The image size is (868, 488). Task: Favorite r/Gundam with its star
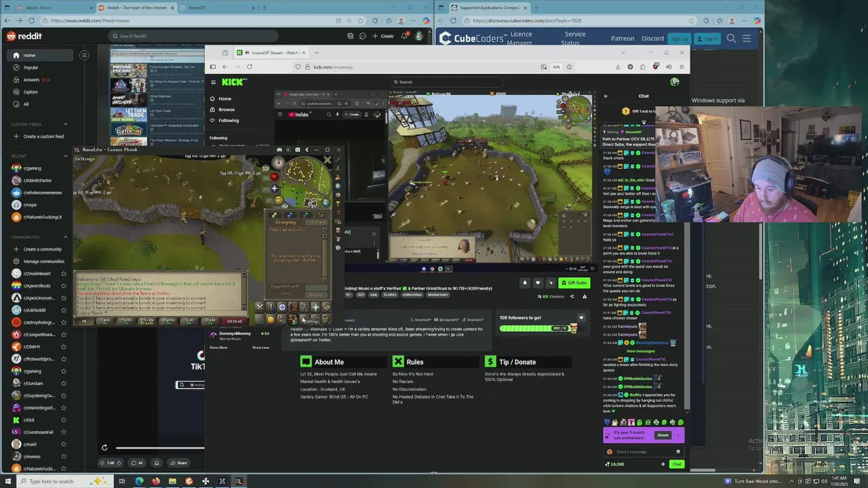coord(64,384)
